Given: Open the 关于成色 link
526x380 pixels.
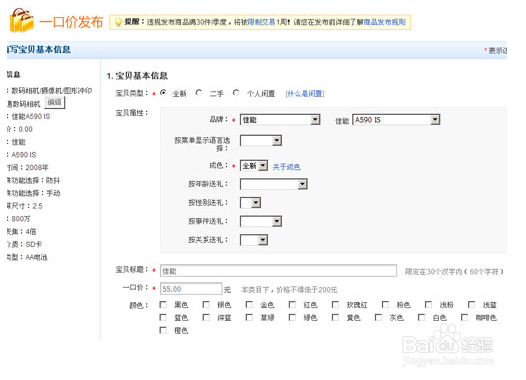Looking at the screenshot, I should [x=286, y=167].
